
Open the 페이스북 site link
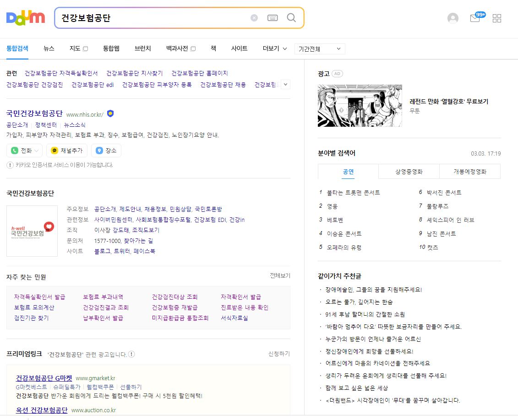click(x=144, y=251)
